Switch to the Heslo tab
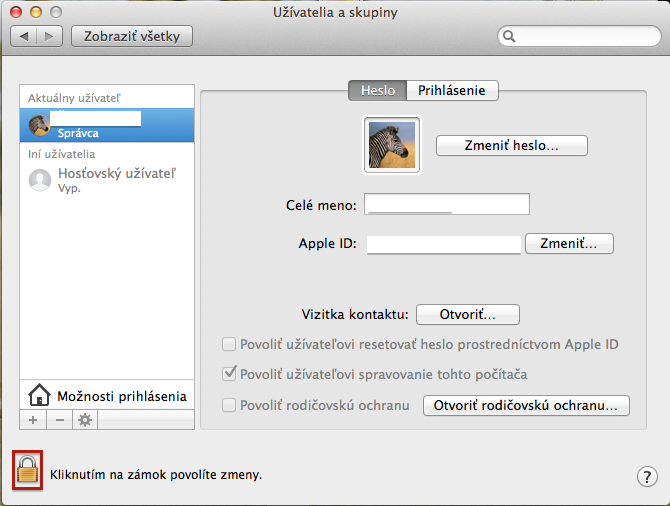This screenshot has height=506, width=670. 378,91
